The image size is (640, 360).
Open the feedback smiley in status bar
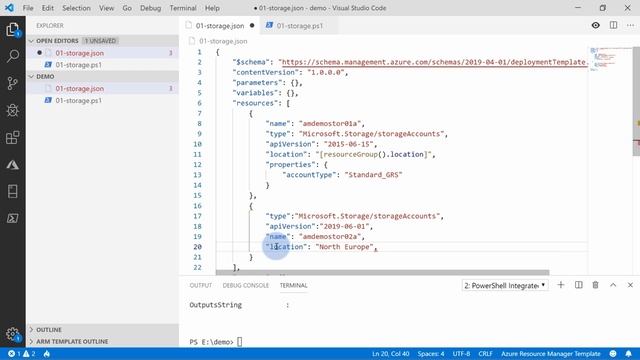pyautogui.click(x=613, y=353)
